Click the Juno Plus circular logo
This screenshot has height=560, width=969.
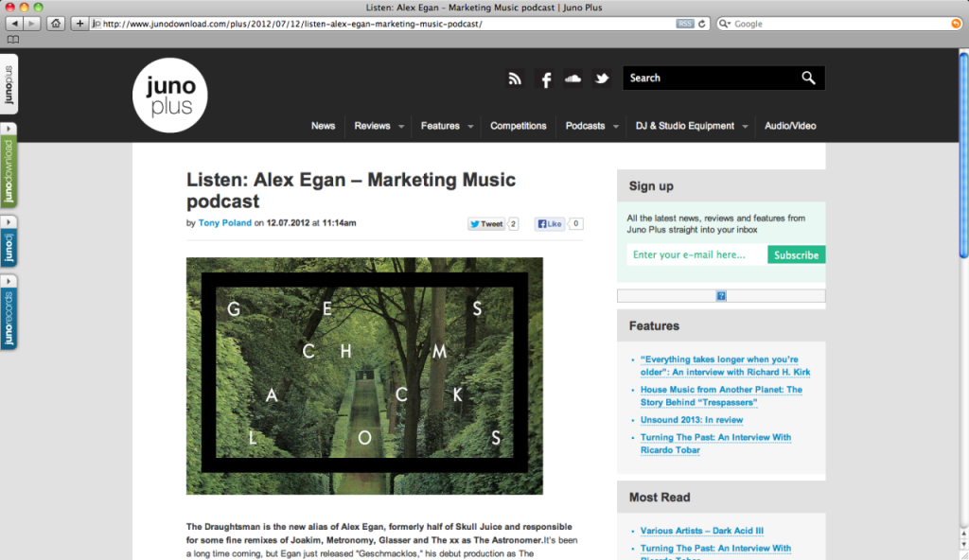(169, 95)
